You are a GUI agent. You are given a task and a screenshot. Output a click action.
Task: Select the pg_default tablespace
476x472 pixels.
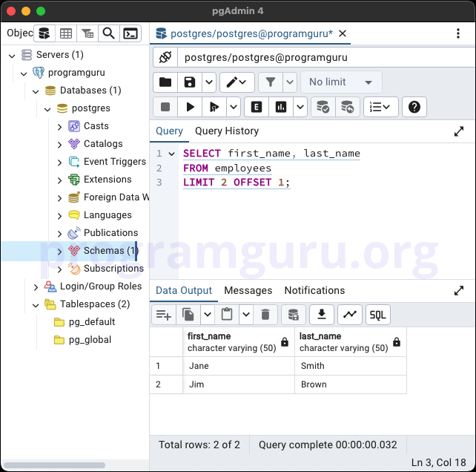[x=92, y=321]
